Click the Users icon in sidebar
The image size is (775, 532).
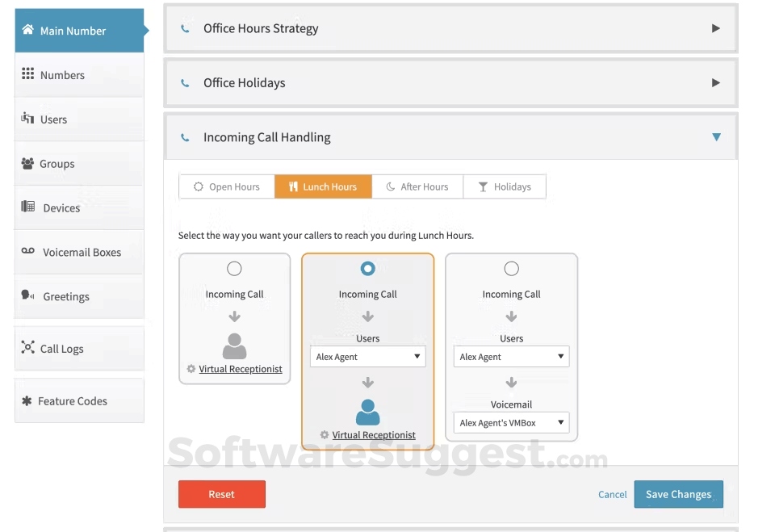tap(27, 118)
